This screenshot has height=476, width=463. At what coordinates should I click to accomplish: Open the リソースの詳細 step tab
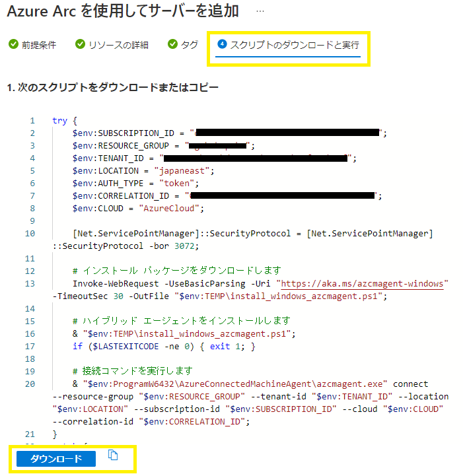tap(112, 45)
